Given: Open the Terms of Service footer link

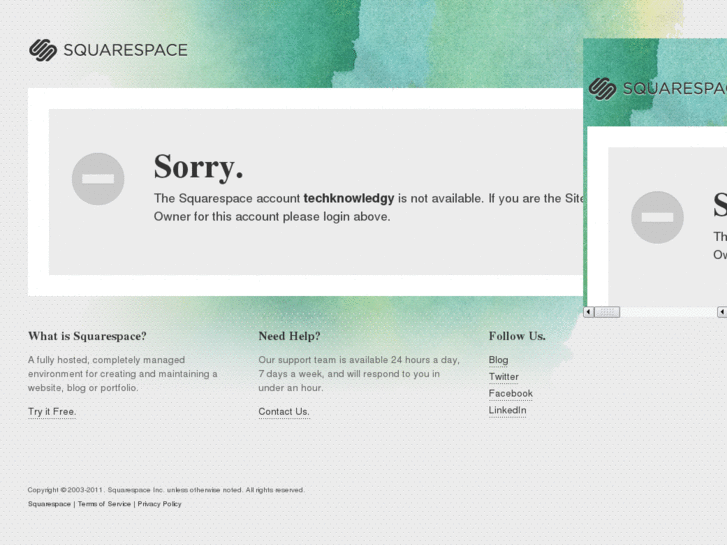Looking at the screenshot, I should click(104, 504).
